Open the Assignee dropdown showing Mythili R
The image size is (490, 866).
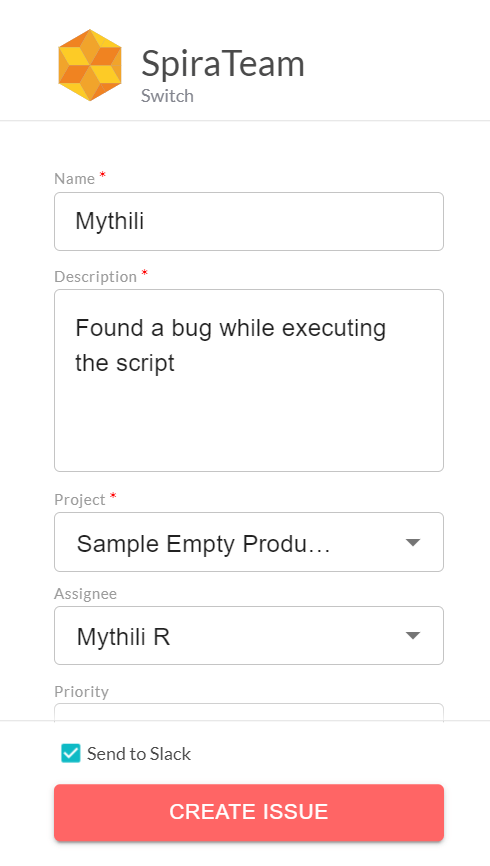point(249,636)
